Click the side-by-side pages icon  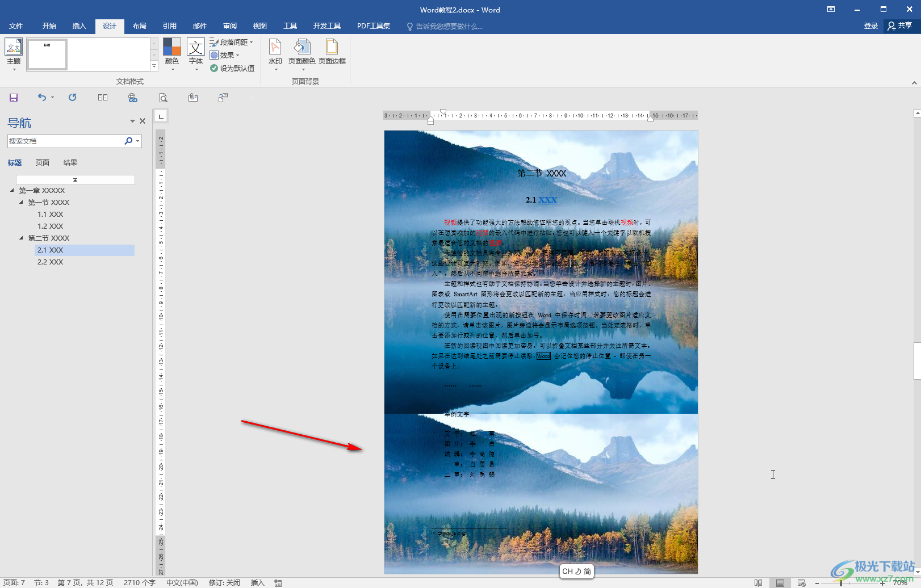pyautogui.click(x=103, y=98)
